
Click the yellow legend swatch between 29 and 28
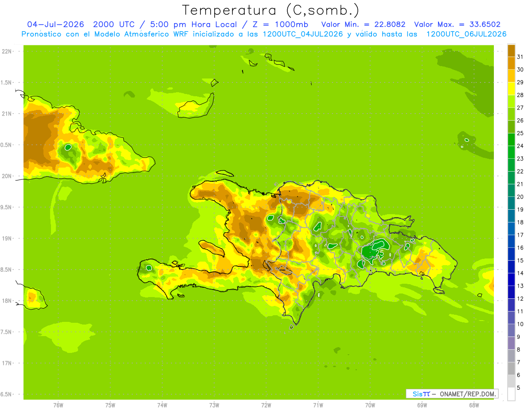pos(511,88)
